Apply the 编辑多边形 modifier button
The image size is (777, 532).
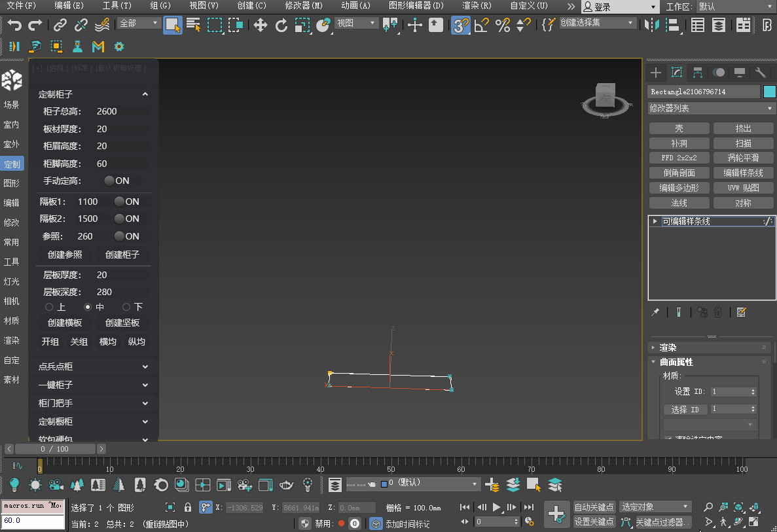[679, 188]
